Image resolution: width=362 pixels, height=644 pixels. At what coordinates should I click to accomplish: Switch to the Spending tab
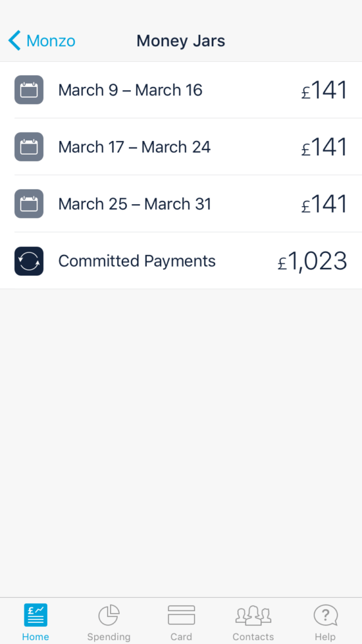click(108, 621)
